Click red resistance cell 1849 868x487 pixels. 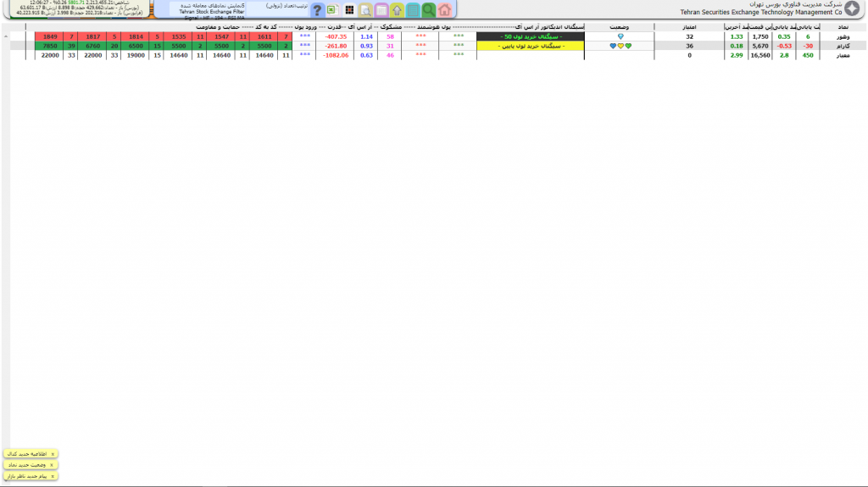coord(50,36)
